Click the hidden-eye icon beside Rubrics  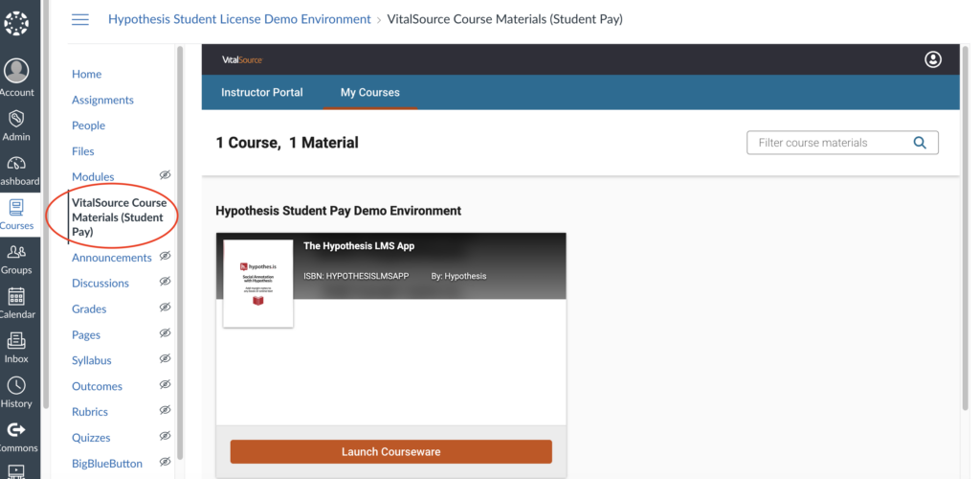pos(165,410)
